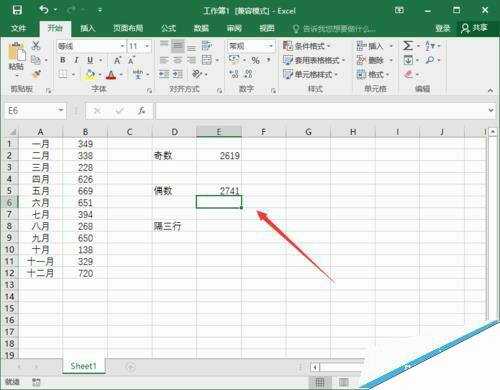The height and width of the screenshot is (390, 500).
Task: Click the 共享 share button
Action: (474, 28)
